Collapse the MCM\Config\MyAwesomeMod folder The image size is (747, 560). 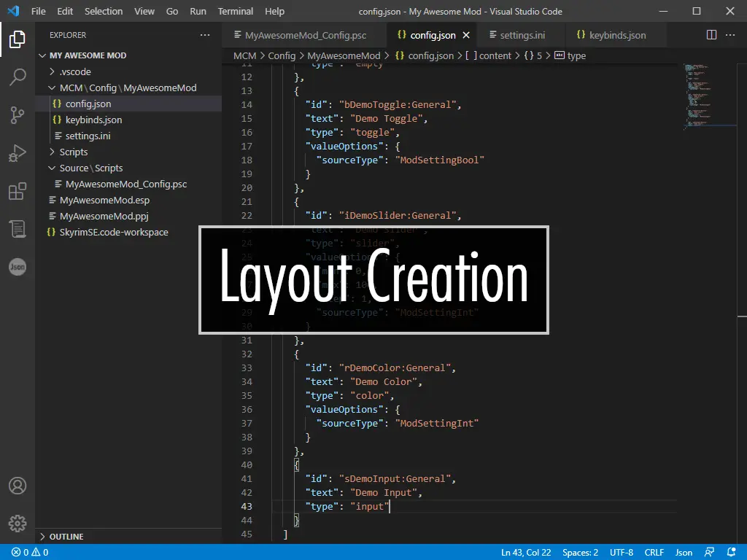pos(128,87)
